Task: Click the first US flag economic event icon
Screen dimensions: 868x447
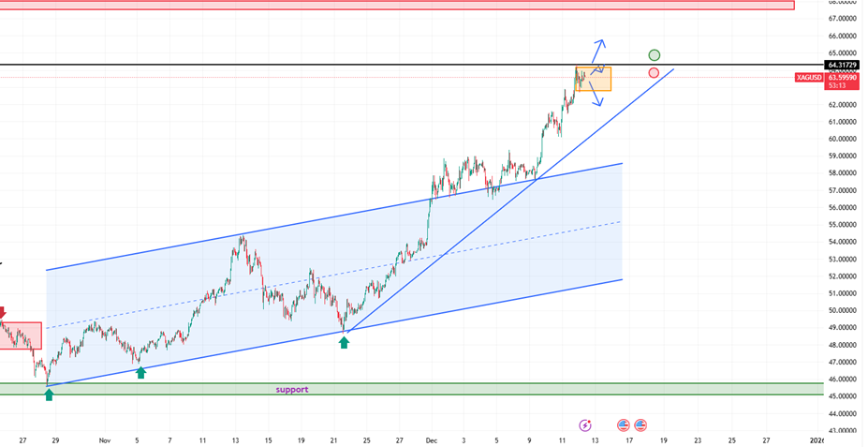Action: tap(624, 425)
